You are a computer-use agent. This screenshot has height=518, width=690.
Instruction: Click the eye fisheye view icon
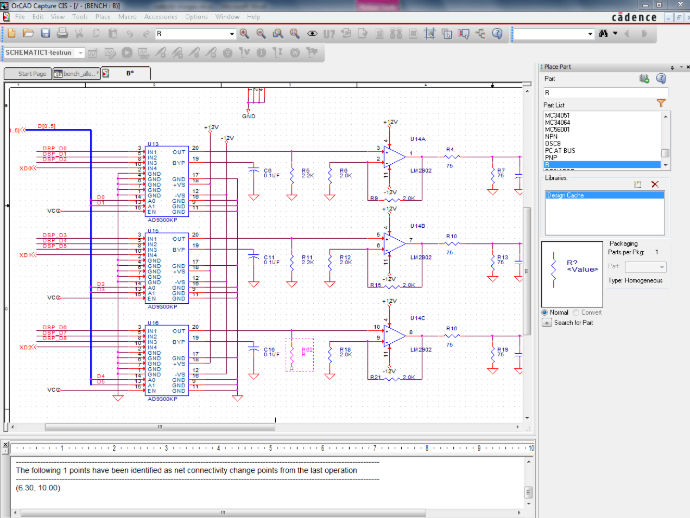(x=312, y=33)
